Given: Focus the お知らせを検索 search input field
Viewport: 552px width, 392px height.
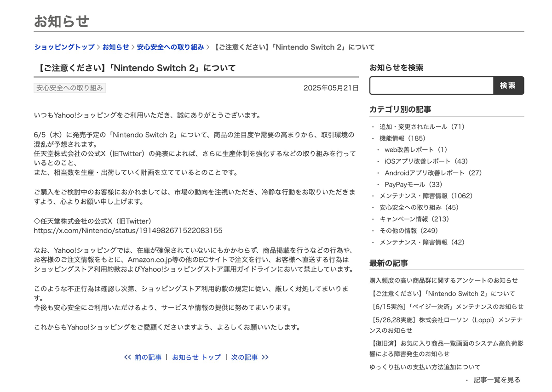Looking at the screenshot, I should point(431,85).
